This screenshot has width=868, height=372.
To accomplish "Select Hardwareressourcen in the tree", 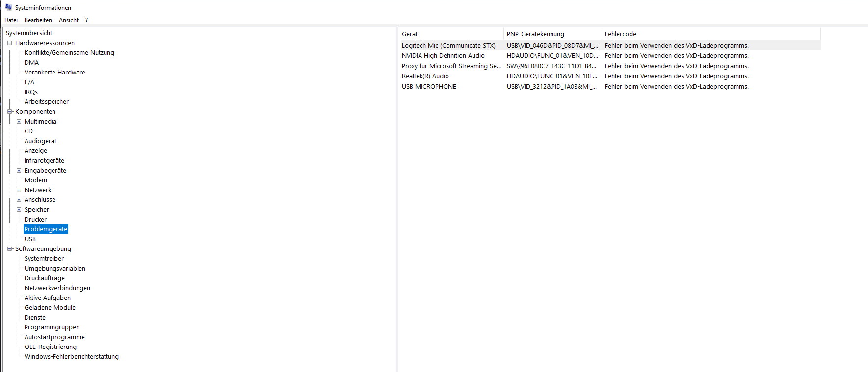I will click(45, 43).
